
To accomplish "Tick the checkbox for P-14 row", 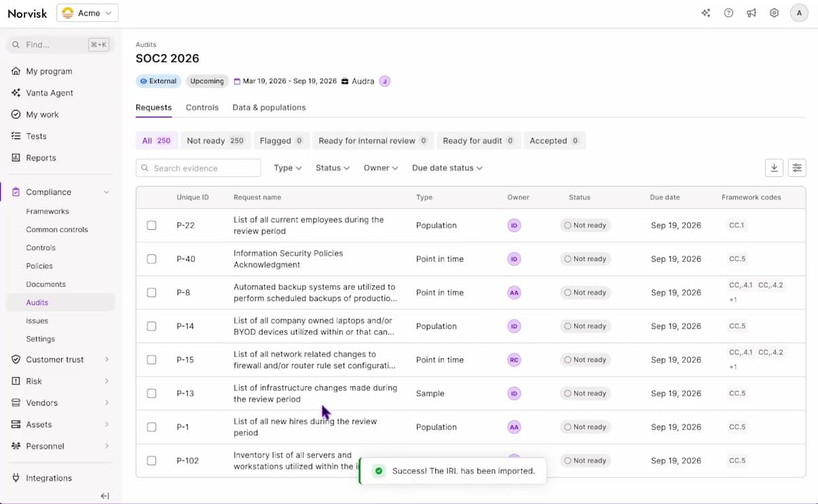I will 151,326.
